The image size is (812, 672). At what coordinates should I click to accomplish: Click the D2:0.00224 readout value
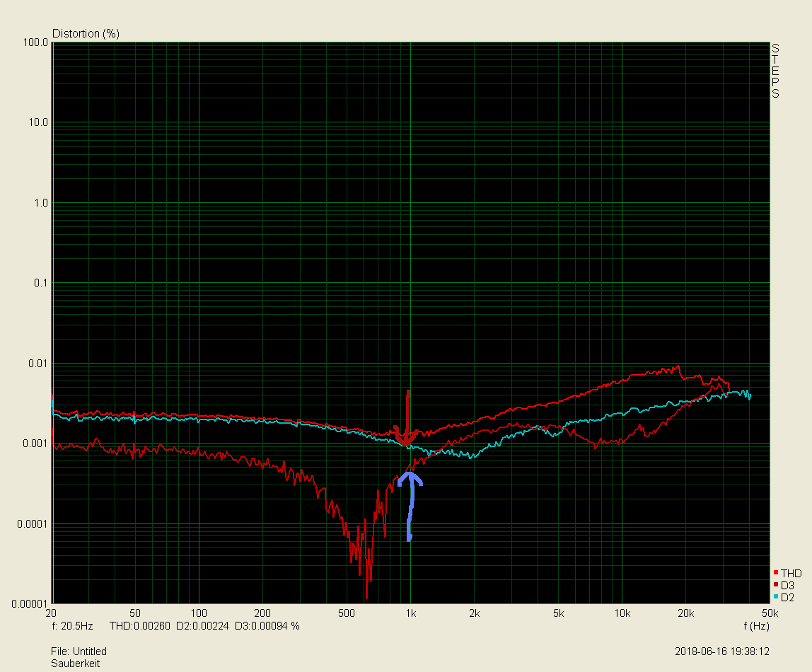202,626
